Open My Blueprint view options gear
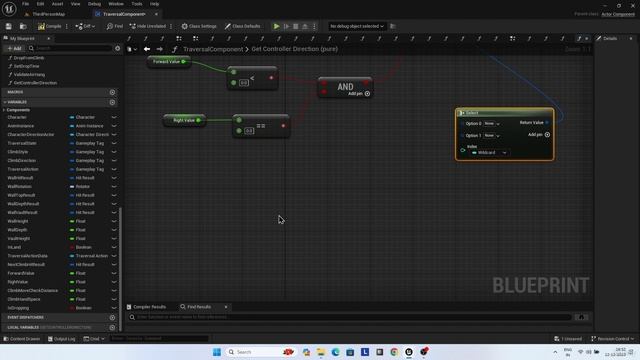Screen dimensions: 640x360 118,48
